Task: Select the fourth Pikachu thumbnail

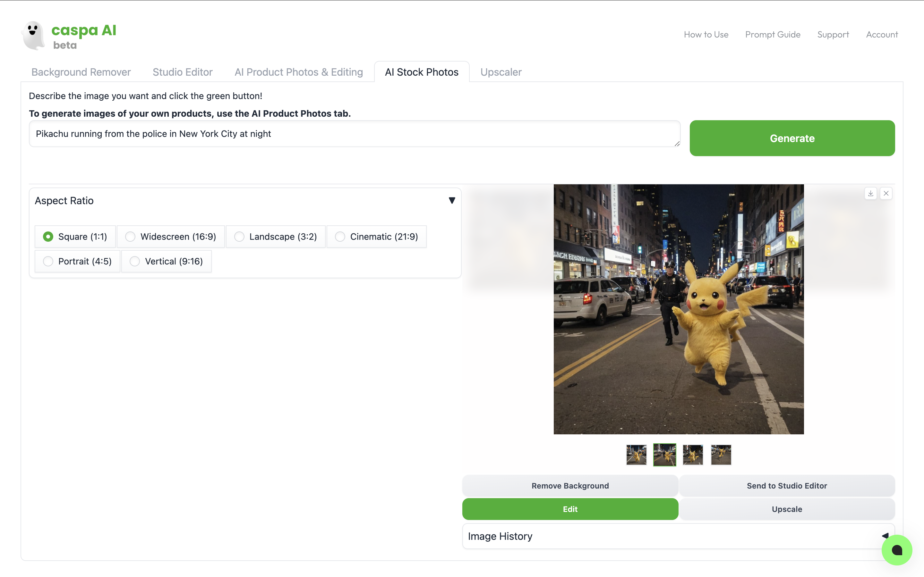Action: coord(721,455)
